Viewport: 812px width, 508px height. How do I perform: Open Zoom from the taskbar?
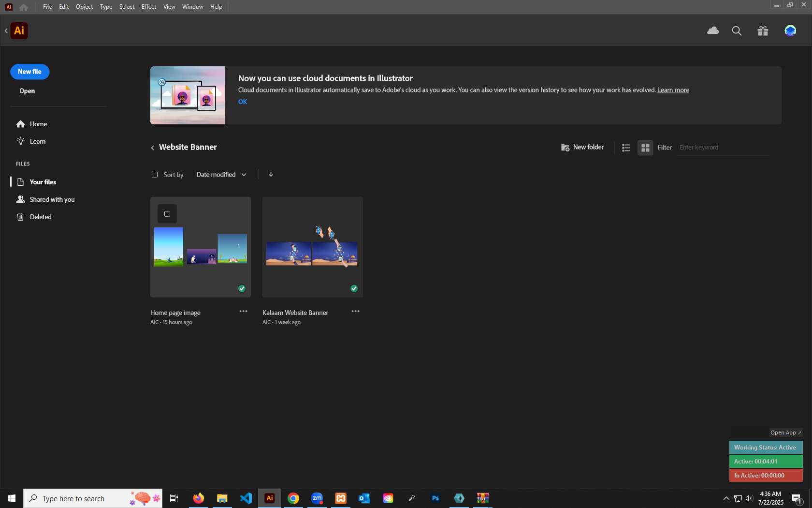pyautogui.click(x=317, y=498)
